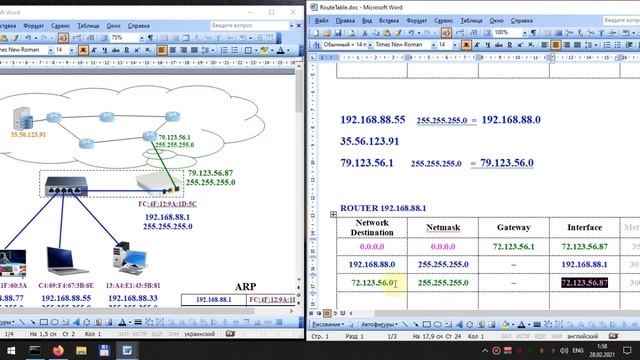Viewport: 640px width, 360px height.
Task: Open Вид menu in RouteTable window
Action: tap(367, 20)
